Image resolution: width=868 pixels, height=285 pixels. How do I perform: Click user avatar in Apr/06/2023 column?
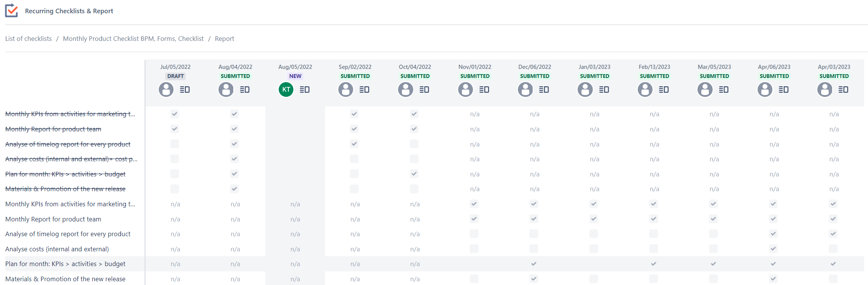(765, 90)
